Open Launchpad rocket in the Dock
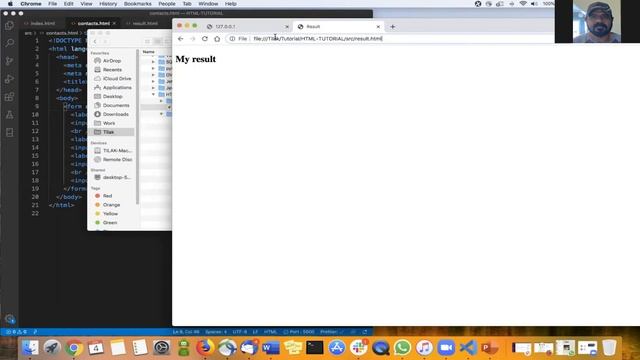Viewport: 640px width, 360px height. pyautogui.click(x=52, y=348)
